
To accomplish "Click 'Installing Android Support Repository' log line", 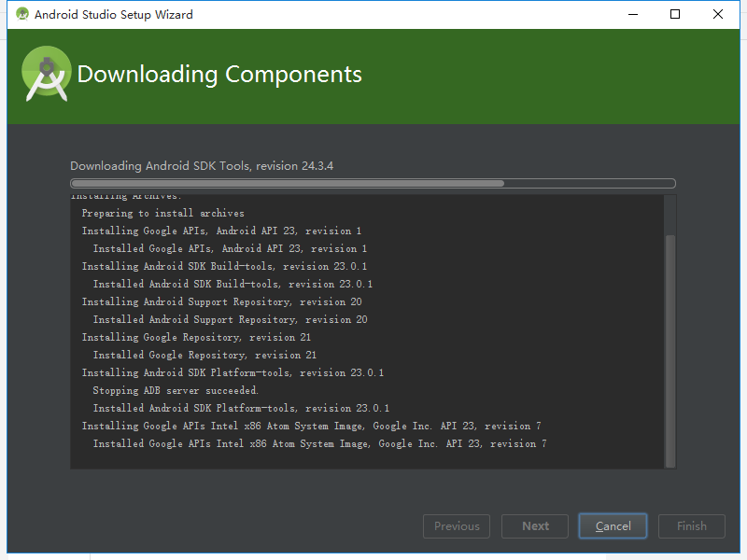I will (x=221, y=301).
